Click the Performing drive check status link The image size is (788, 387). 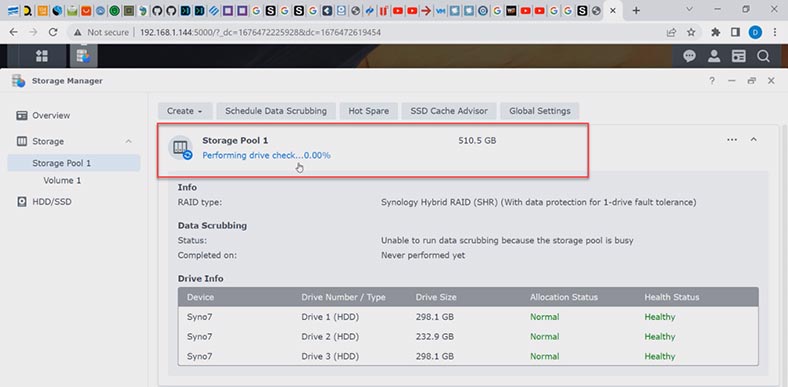coord(266,155)
